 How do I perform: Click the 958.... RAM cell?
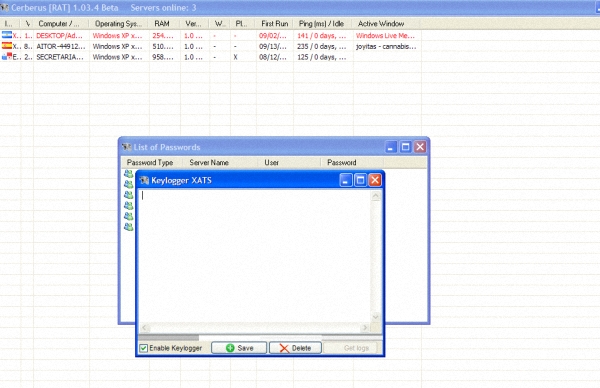click(x=163, y=57)
